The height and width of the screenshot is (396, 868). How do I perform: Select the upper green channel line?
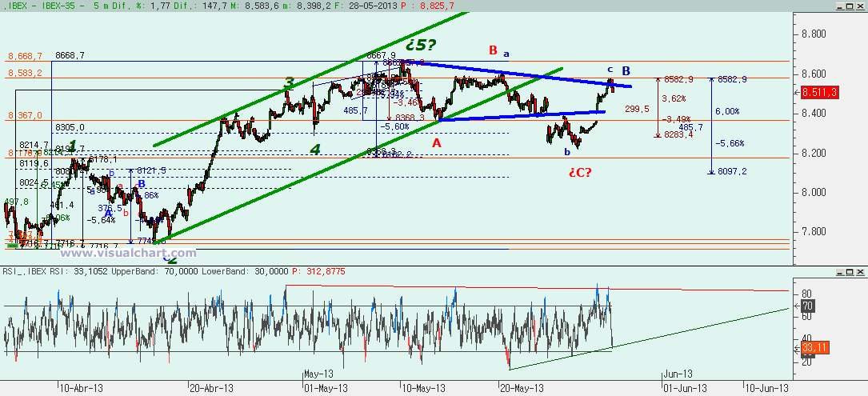click(x=310, y=80)
